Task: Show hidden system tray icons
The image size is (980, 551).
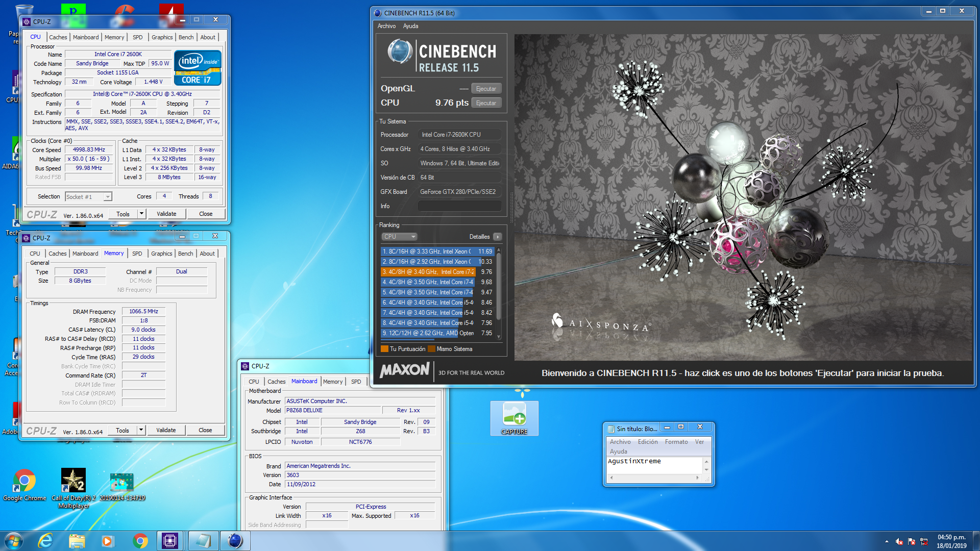Action: coord(887,541)
